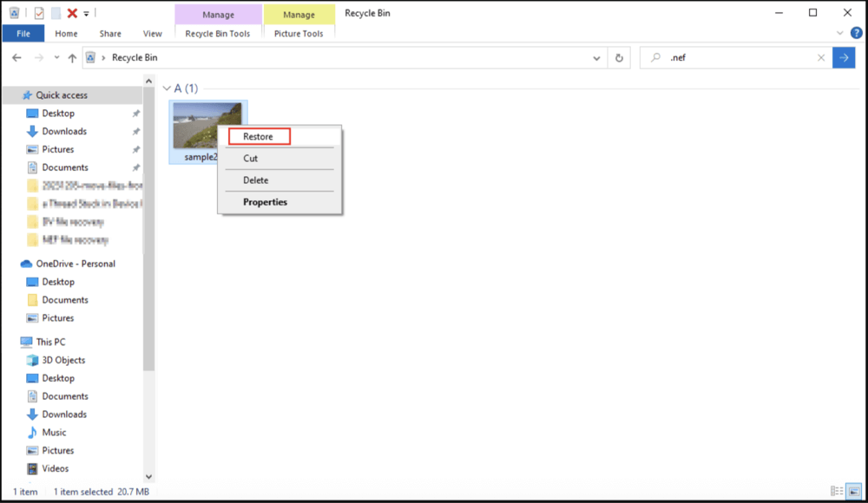The image size is (868, 503).
Task: Clear the search with the X icon
Action: point(820,57)
